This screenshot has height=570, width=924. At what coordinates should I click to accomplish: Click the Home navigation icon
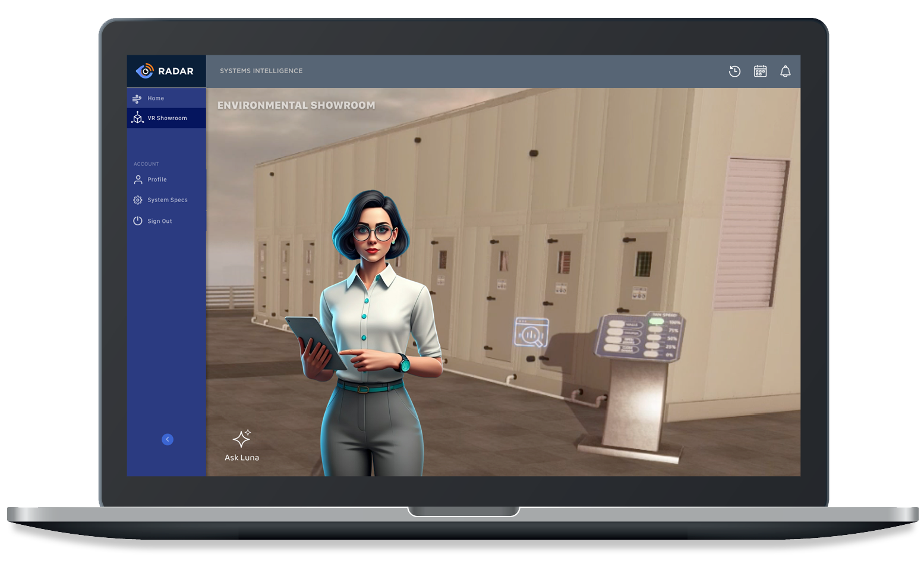click(x=136, y=97)
